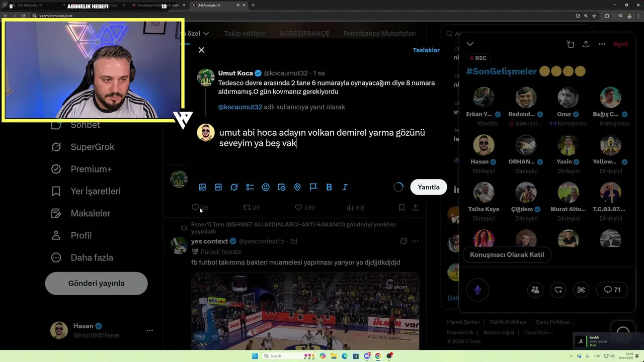This screenshot has height=362, width=644.
Task: Reload the page in browser toolbar
Action: coord(23,16)
